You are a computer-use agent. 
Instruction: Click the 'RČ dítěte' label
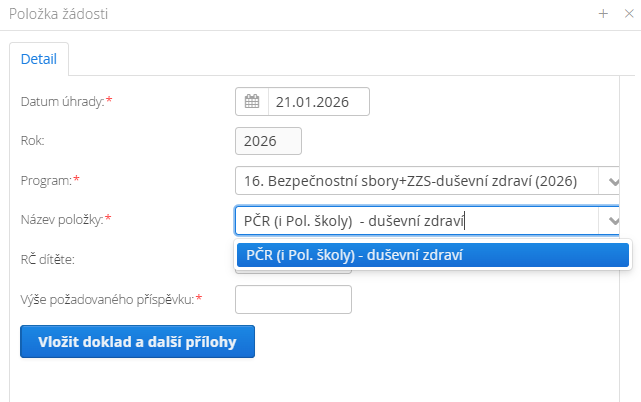pyautogui.click(x=48, y=259)
